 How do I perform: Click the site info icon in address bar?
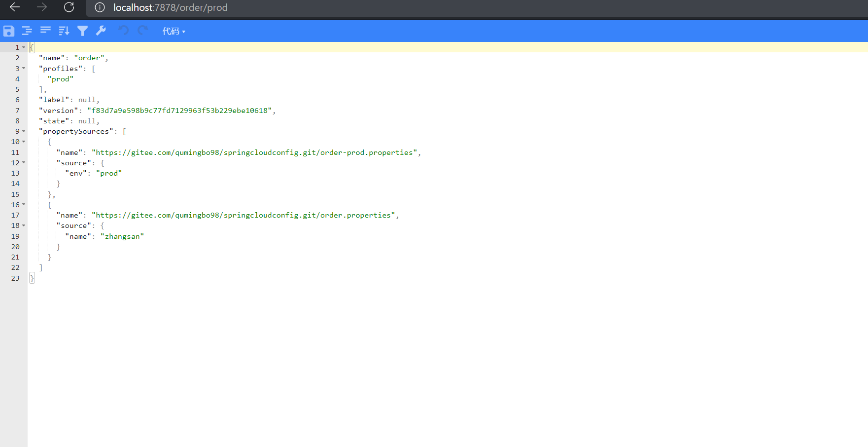[100, 7]
